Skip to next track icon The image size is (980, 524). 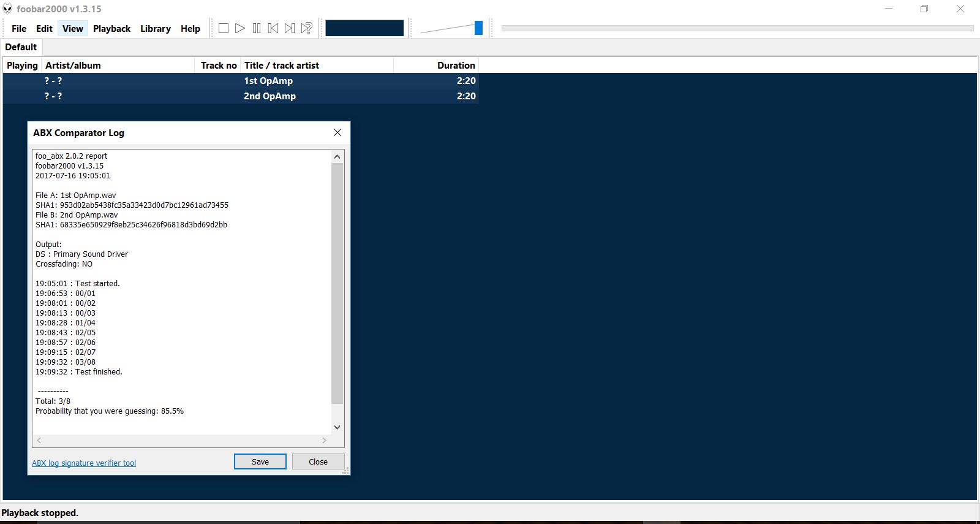[290, 28]
